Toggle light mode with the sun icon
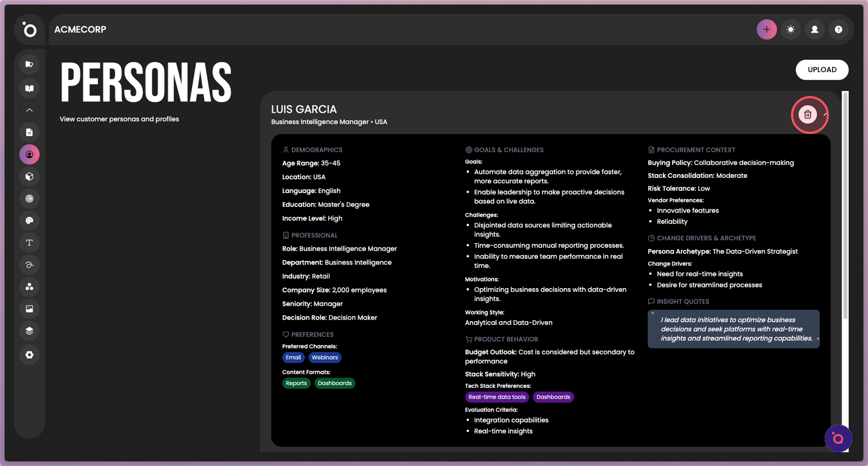868x466 pixels. 790,29
